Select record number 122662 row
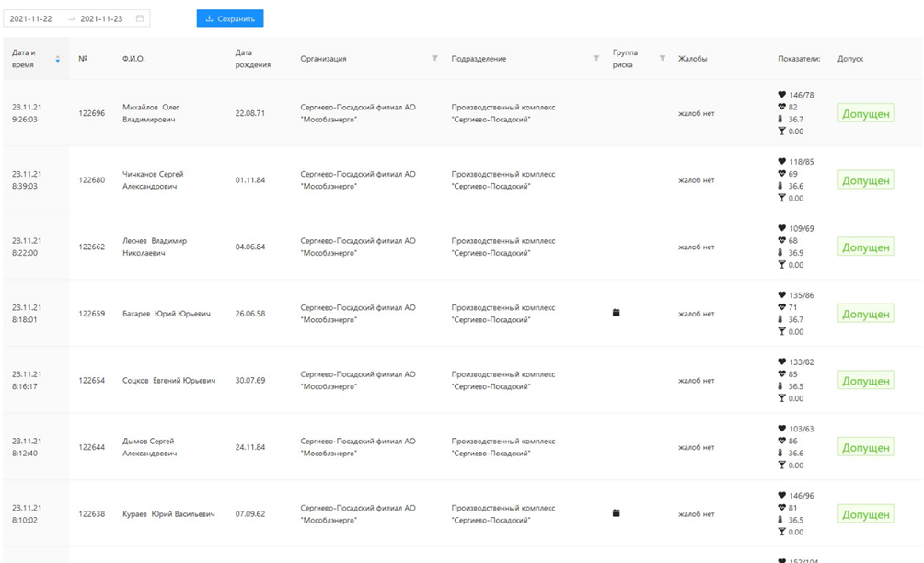This screenshot has width=924, height=563. (91, 247)
